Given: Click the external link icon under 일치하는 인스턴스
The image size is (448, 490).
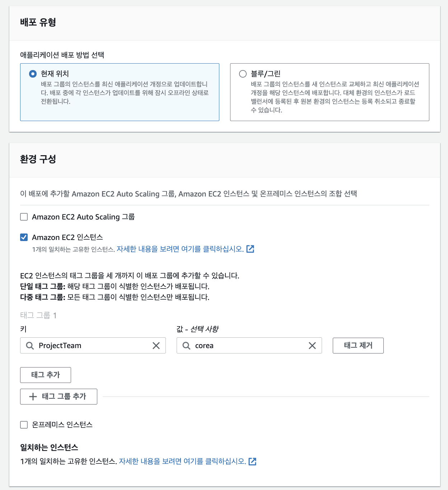Looking at the screenshot, I should click(x=252, y=461).
